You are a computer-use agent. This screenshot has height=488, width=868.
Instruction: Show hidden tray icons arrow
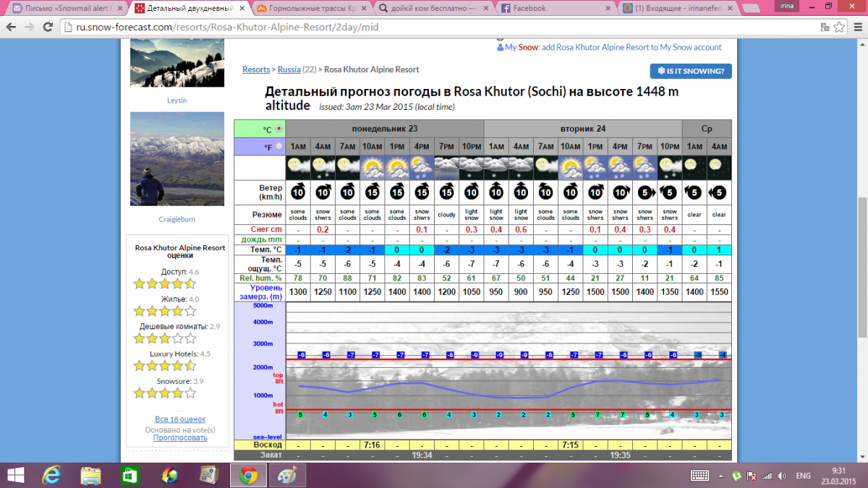[x=720, y=476]
